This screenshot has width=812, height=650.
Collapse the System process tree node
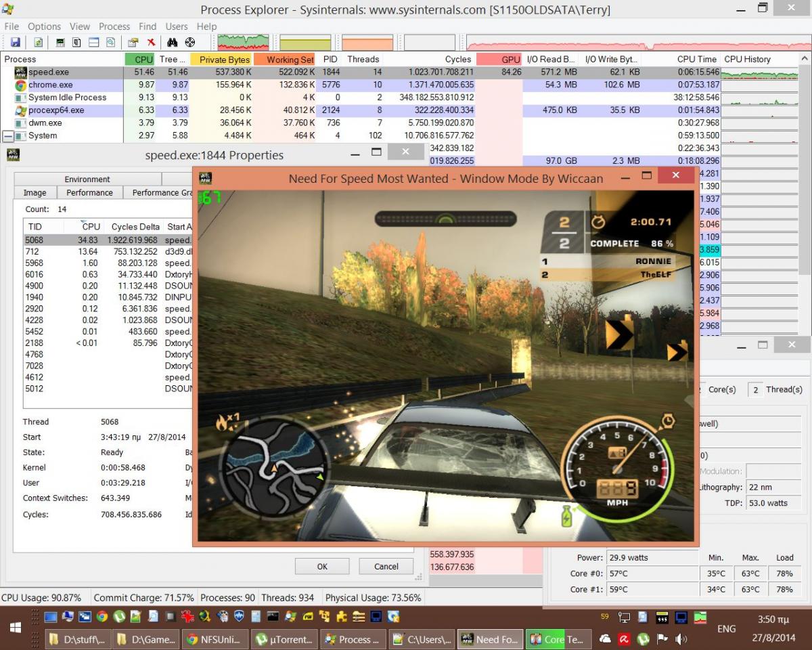point(8,135)
